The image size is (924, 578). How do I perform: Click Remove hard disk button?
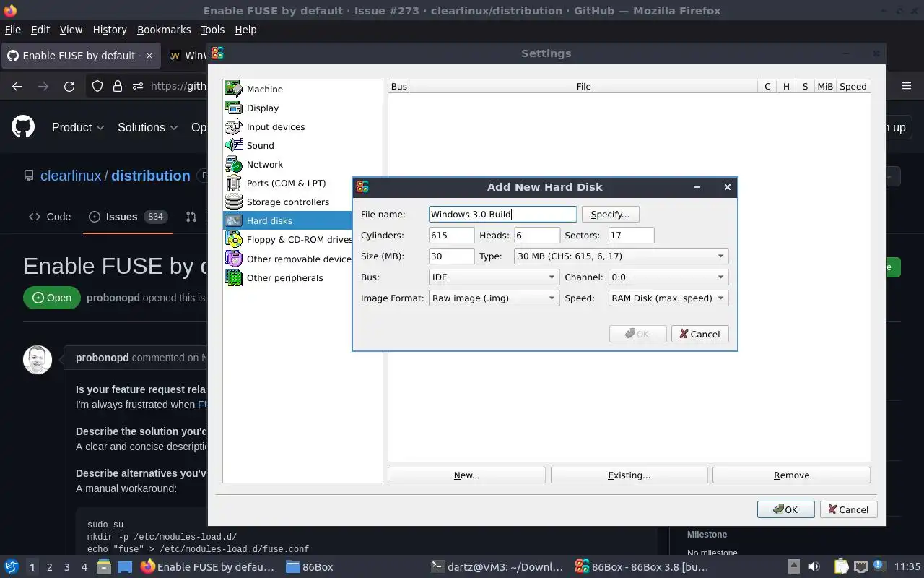point(791,475)
